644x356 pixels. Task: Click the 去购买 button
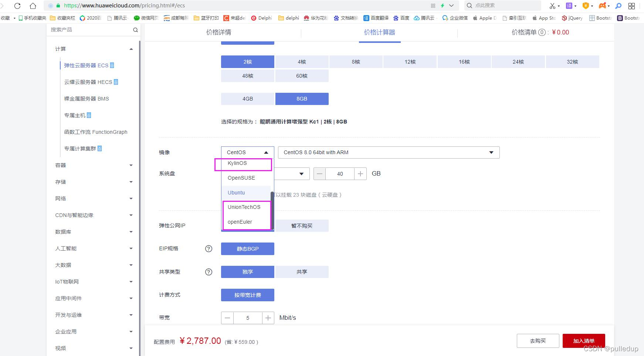click(538, 341)
